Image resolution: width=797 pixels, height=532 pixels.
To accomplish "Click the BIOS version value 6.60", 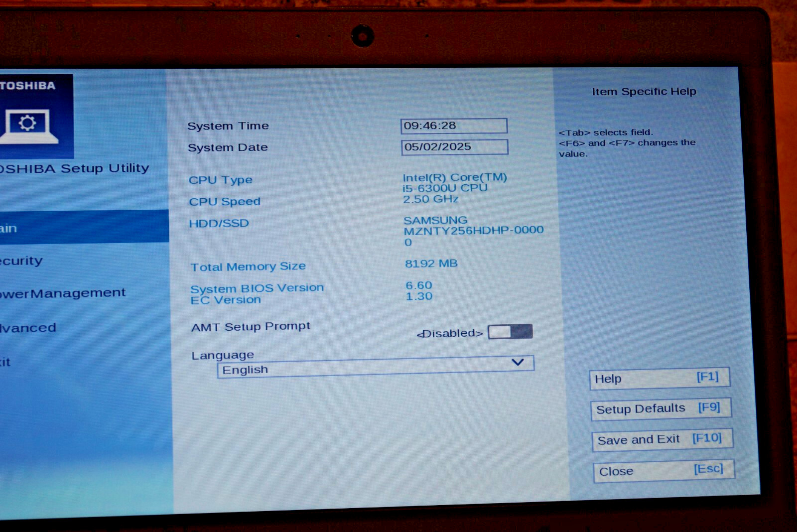I will point(419,285).
